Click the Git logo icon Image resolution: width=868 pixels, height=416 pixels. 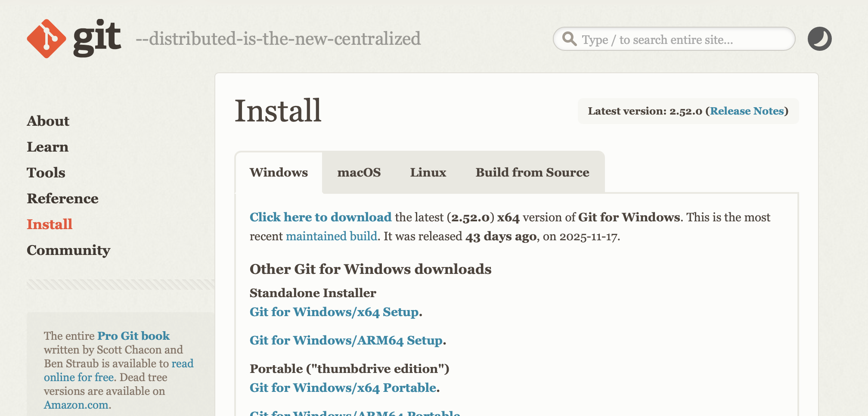46,39
